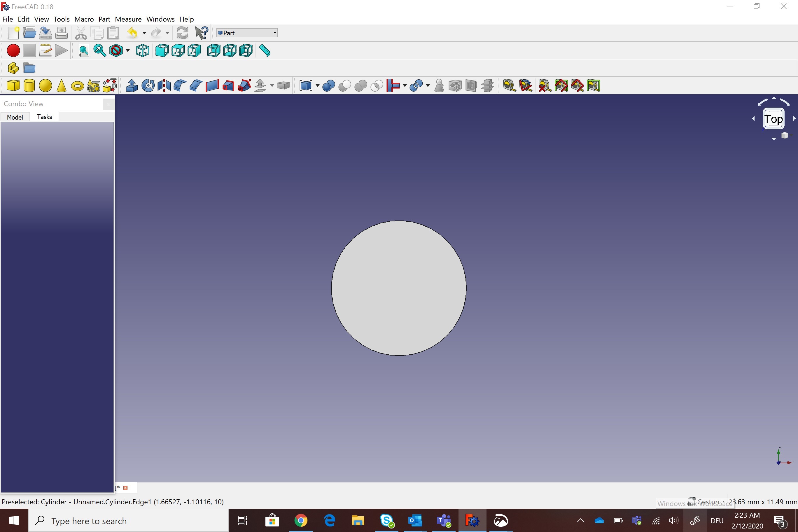The width and height of the screenshot is (798, 532).
Task: Click the Fillet tool icon
Action: pyautogui.click(x=180, y=86)
